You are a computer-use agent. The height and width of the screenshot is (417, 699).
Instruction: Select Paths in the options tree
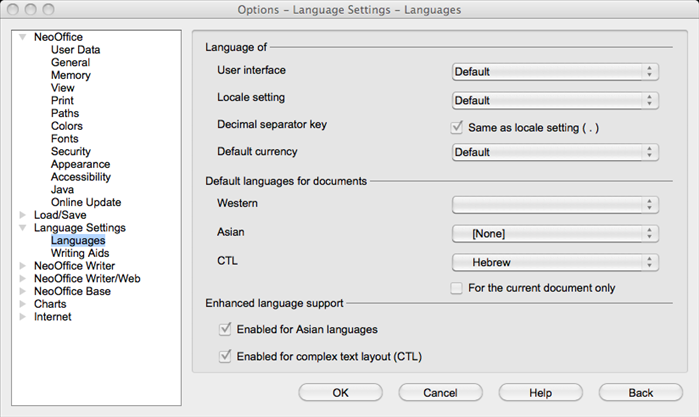[65, 113]
